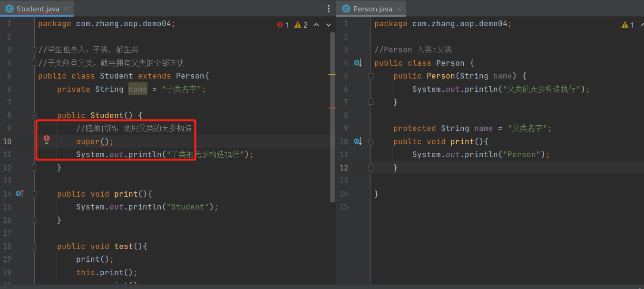Viewport: 644px width, 289px height.
Task: Close the Student.java tab
Action: click(x=67, y=9)
